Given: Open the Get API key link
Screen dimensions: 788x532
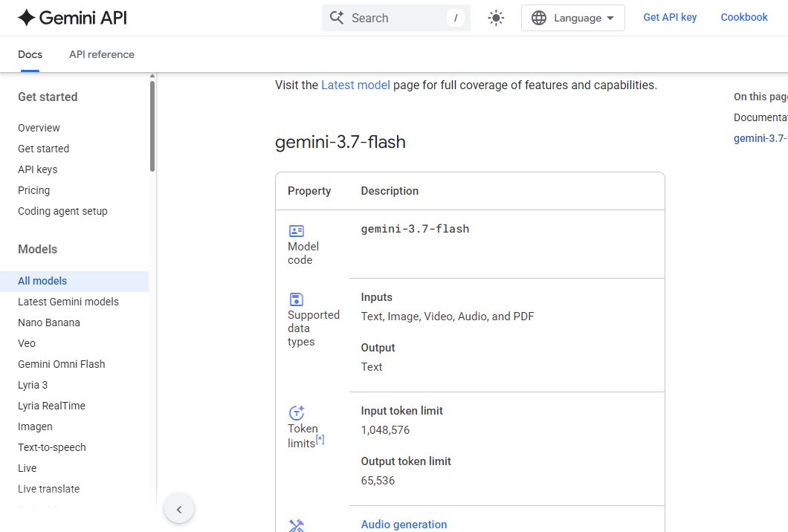Looking at the screenshot, I should click(670, 17).
